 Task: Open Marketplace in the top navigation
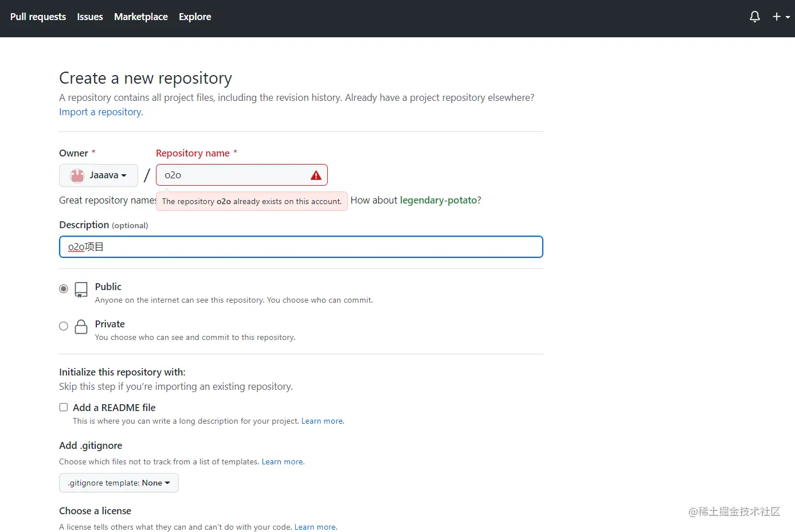[141, 17]
